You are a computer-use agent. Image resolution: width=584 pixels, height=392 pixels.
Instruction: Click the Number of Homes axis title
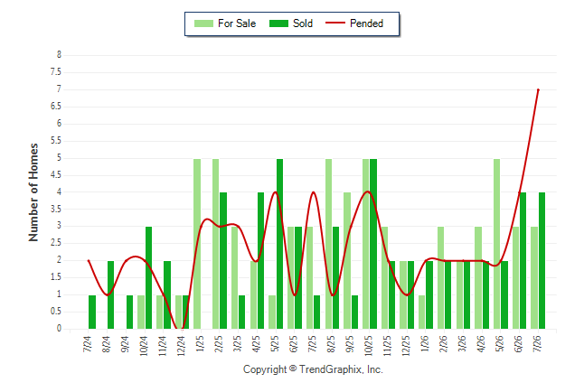point(33,192)
